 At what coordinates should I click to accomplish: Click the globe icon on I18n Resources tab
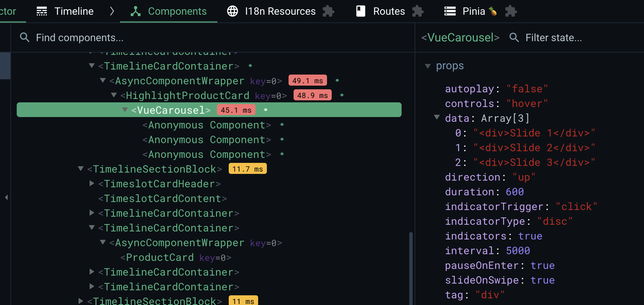pos(233,11)
